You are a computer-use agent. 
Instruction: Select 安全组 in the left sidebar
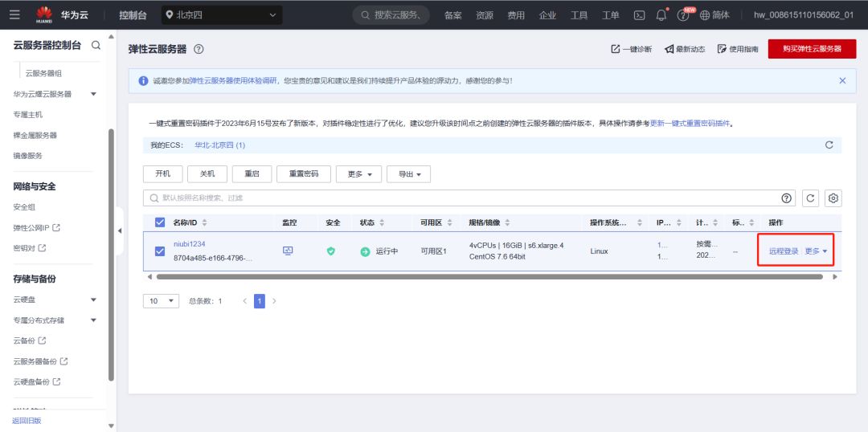24,207
